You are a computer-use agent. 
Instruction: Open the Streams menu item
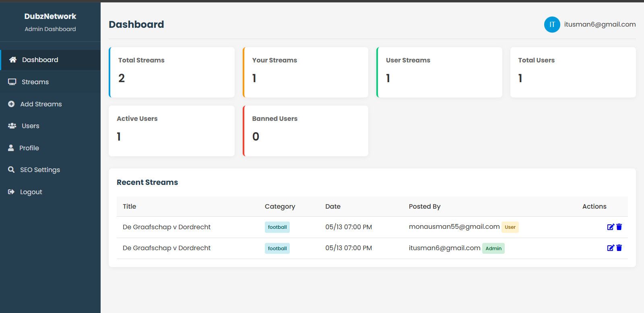pos(35,82)
